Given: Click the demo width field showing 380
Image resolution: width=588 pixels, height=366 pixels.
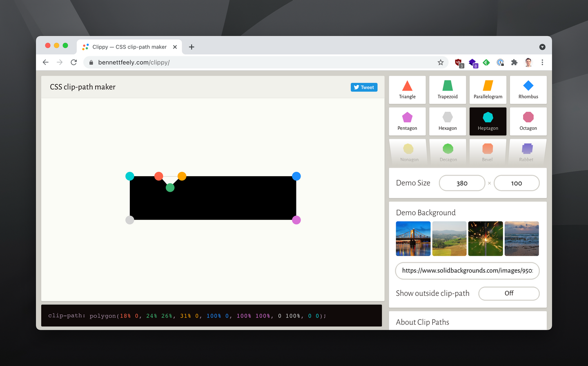Looking at the screenshot, I should pyautogui.click(x=462, y=183).
